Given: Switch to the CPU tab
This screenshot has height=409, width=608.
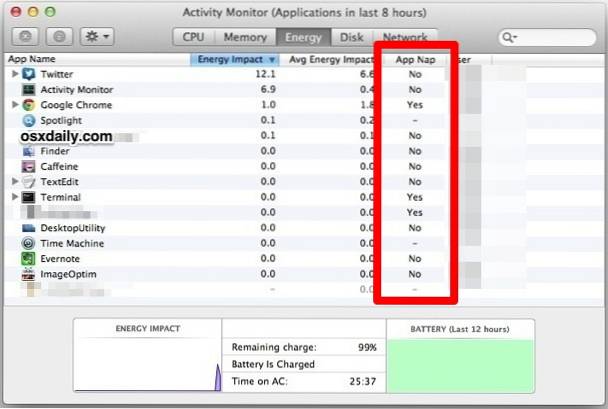Looking at the screenshot, I should coord(194,37).
